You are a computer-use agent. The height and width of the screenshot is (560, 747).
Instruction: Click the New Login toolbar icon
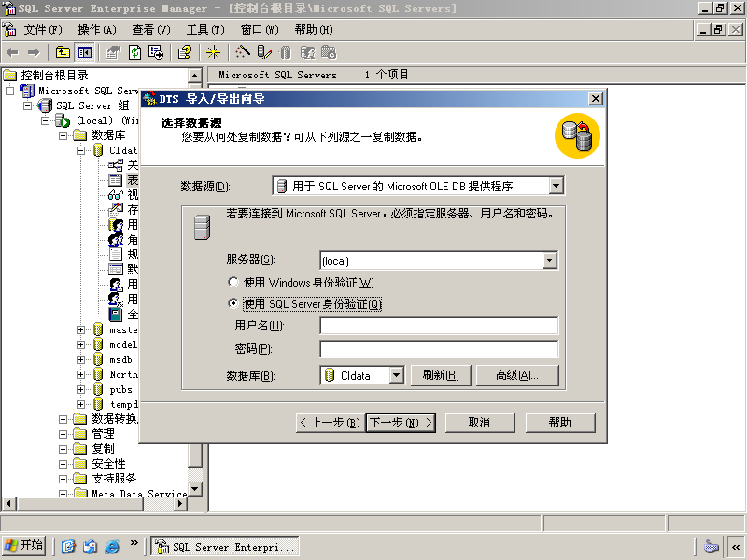pyautogui.click(x=307, y=52)
